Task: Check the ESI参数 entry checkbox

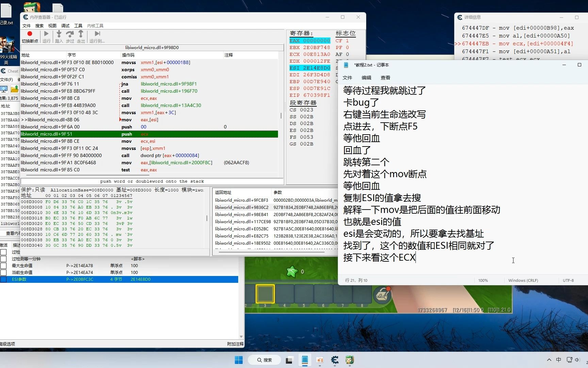Action: [3, 279]
